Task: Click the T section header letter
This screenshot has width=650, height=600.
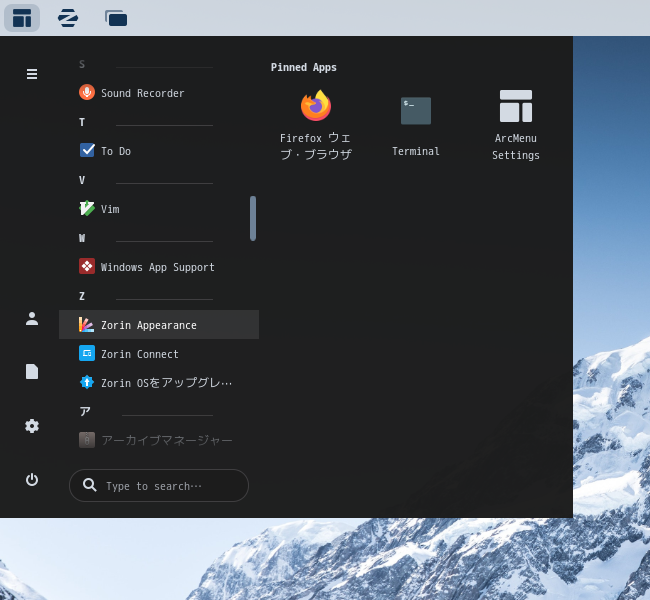Action: (x=82, y=122)
